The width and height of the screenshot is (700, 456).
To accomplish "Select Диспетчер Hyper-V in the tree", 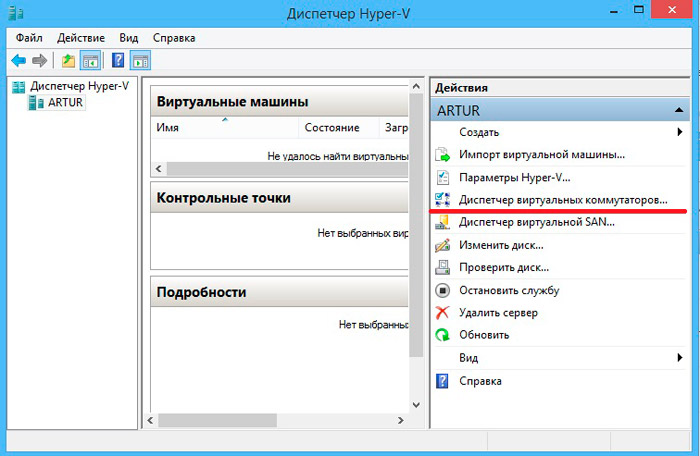I will click(79, 86).
